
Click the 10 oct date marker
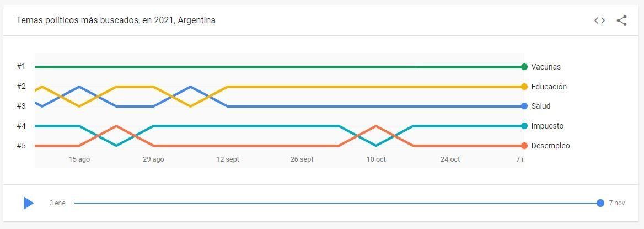click(x=376, y=159)
